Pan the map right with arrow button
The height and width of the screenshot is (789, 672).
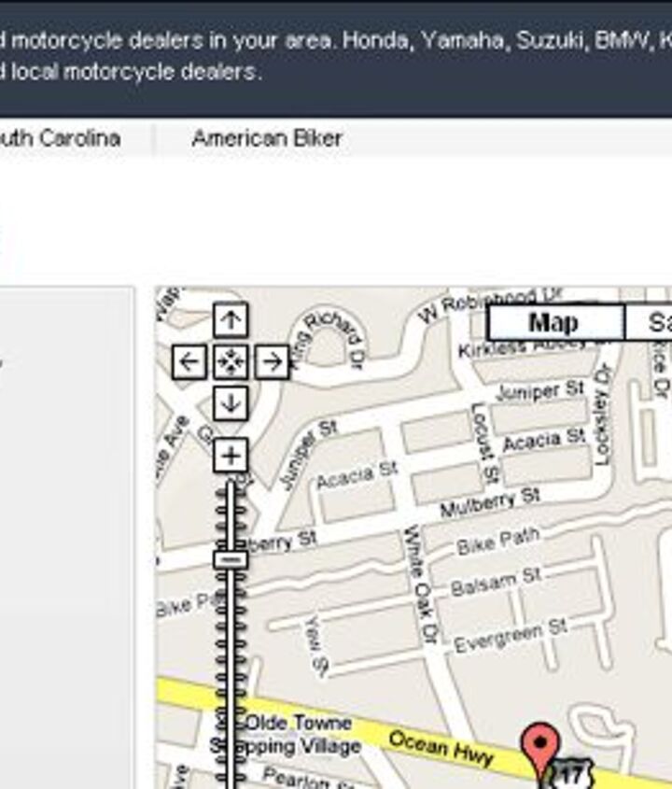click(x=271, y=361)
